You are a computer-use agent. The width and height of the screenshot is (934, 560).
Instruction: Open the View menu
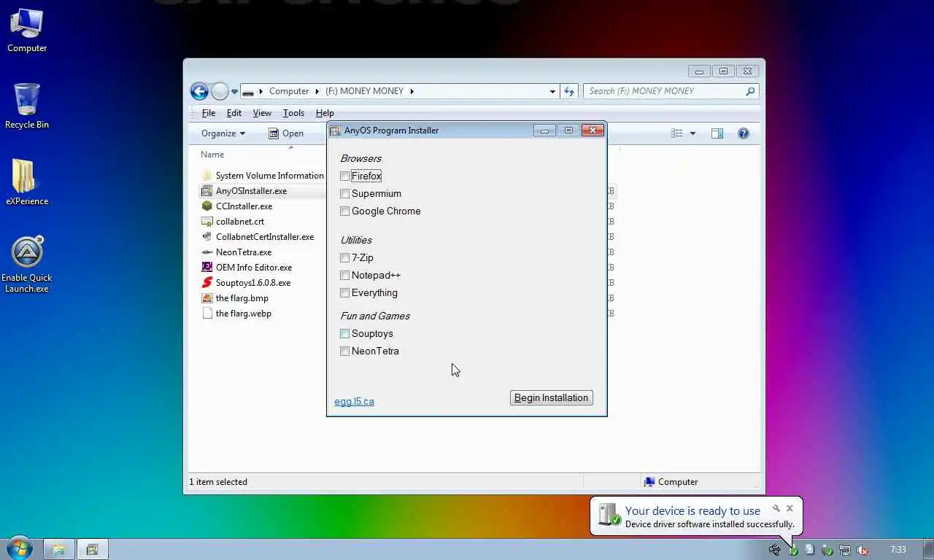pos(262,113)
